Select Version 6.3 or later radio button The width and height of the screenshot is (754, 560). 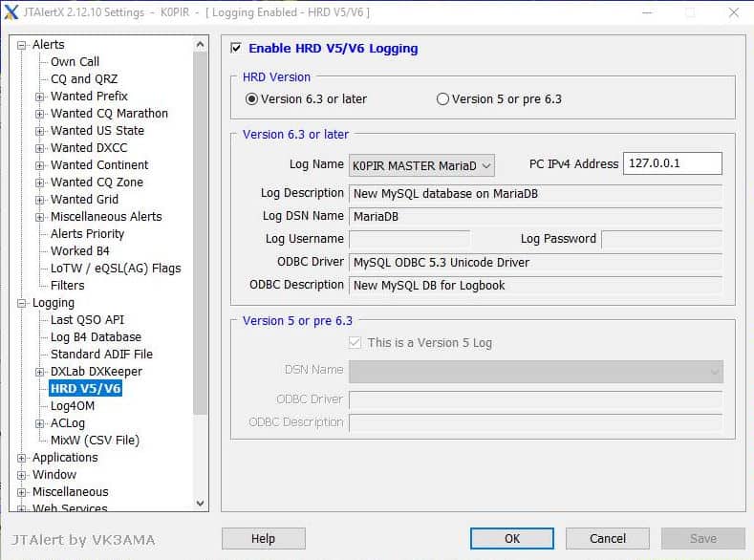251,99
